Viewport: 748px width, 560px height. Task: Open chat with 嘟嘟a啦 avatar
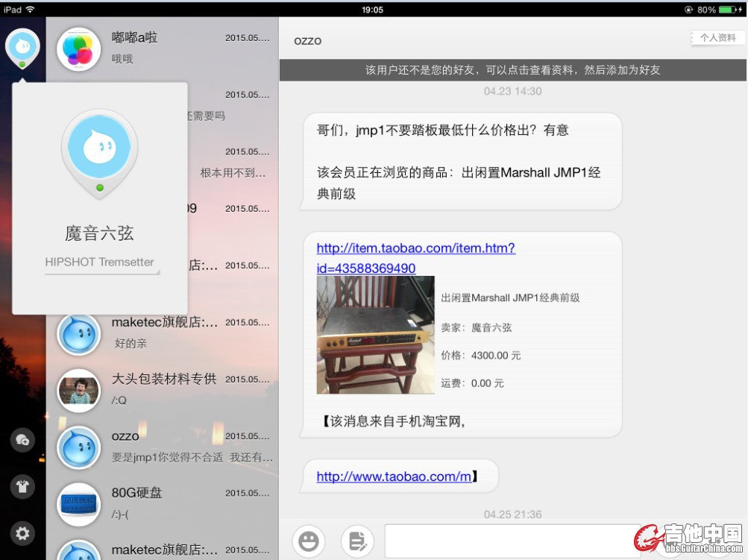[79, 48]
